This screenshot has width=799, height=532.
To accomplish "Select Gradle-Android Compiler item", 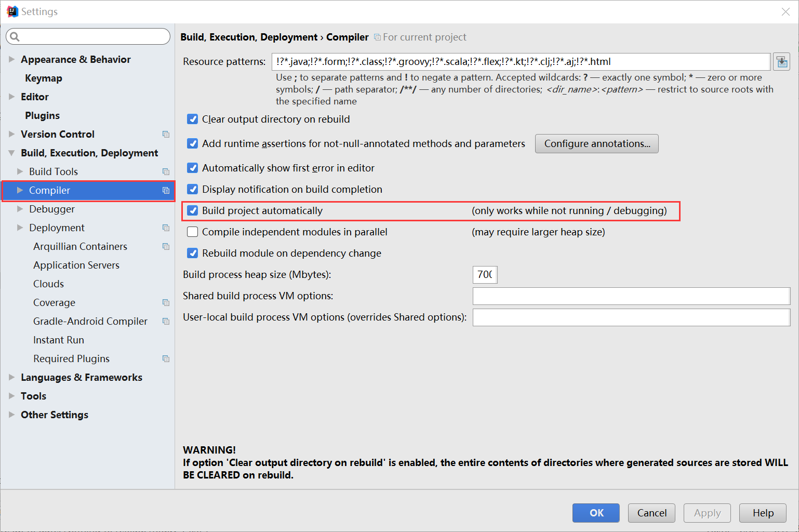I will (90, 321).
